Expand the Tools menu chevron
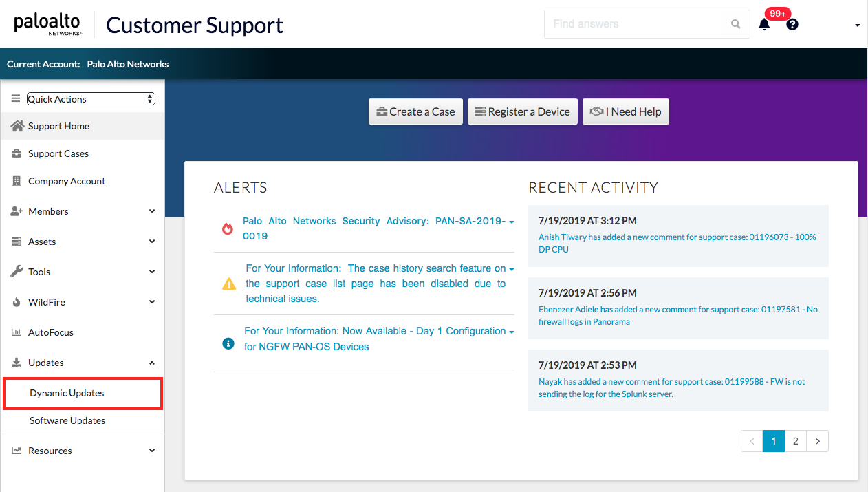The image size is (868, 492). pos(152,272)
